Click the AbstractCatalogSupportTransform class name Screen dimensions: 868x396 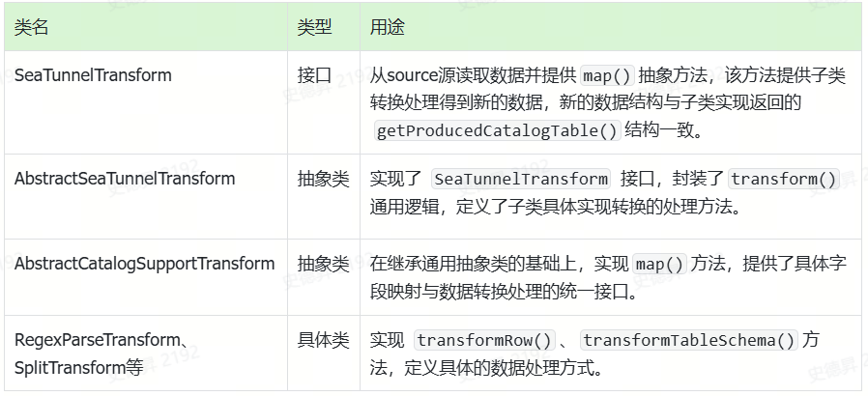pyautogui.click(x=144, y=263)
